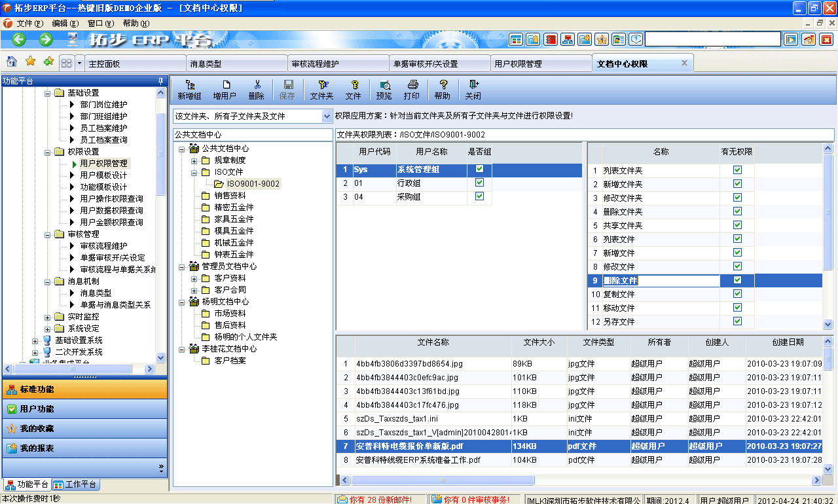Click the search input field in the top toolbar
Screen dimensions: 838x504
[714, 39]
